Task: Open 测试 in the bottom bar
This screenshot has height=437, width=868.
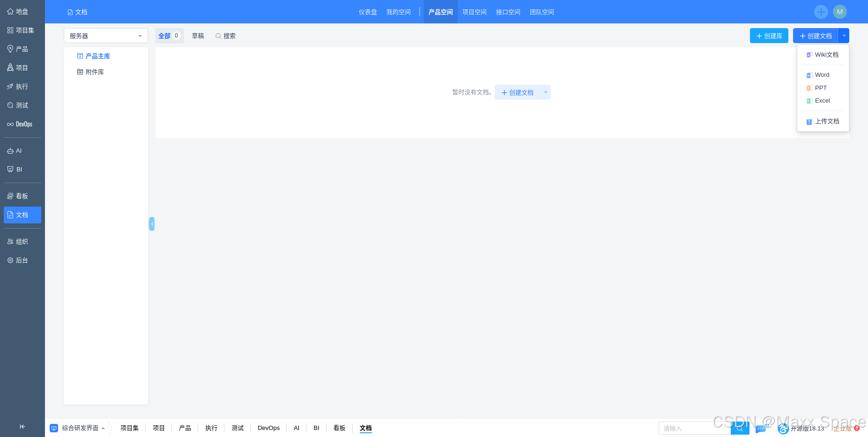Action: click(x=237, y=428)
